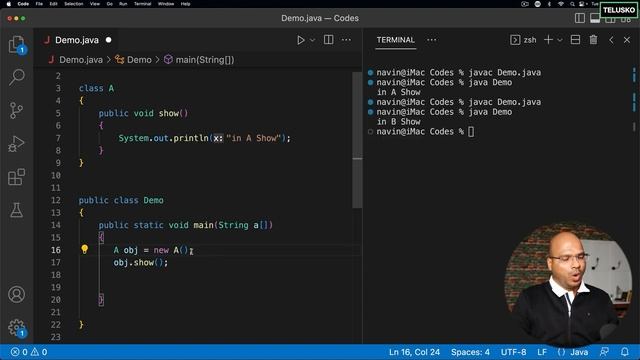The image size is (640, 360).
Task: Open the Source Control view icon
Action: 16,110
